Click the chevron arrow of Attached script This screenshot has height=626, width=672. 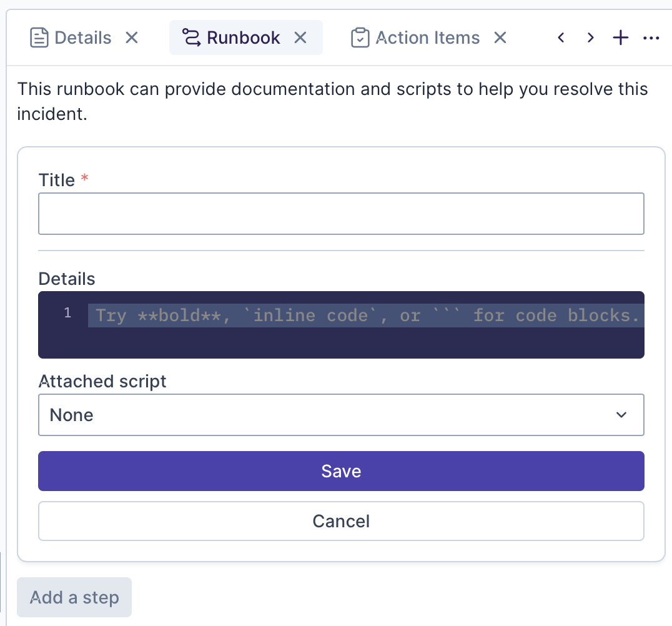pyautogui.click(x=621, y=415)
